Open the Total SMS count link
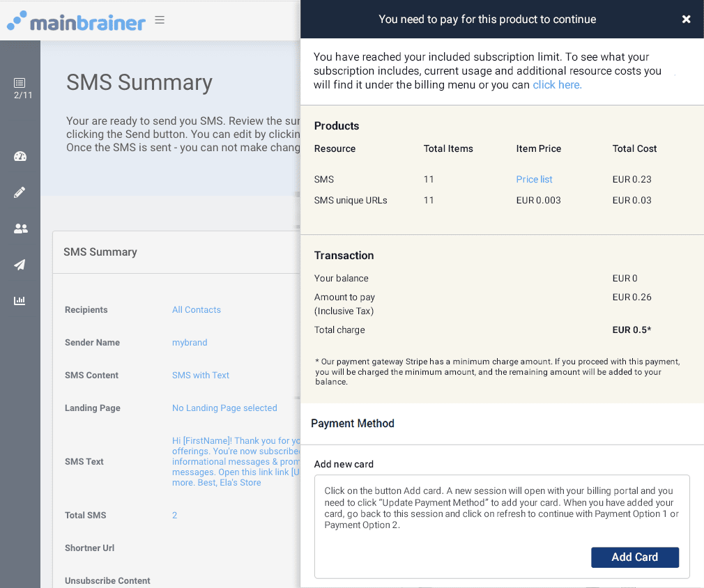This screenshot has height=588, width=704. pos(175,515)
